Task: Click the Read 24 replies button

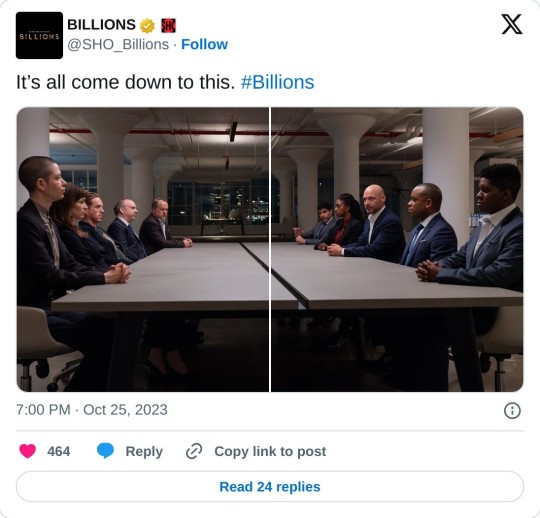Action: pyautogui.click(x=270, y=486)
